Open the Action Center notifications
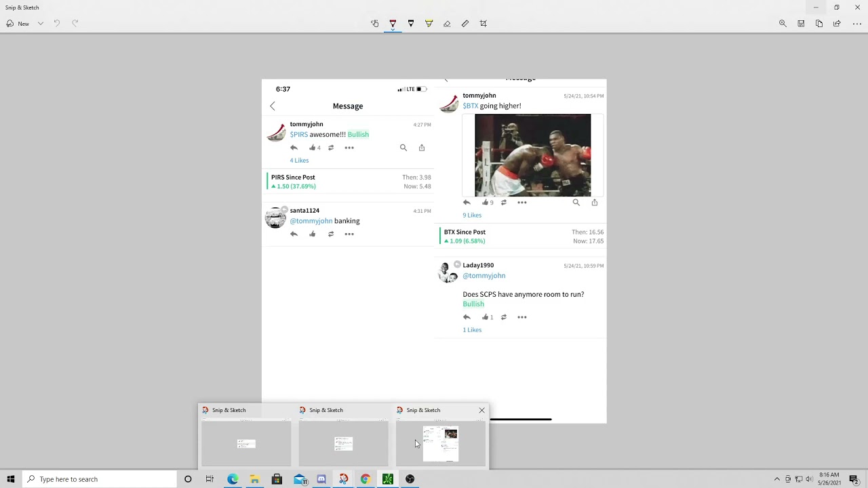The height and width of the screenshot is (488, 868). (x=854, y=479)
